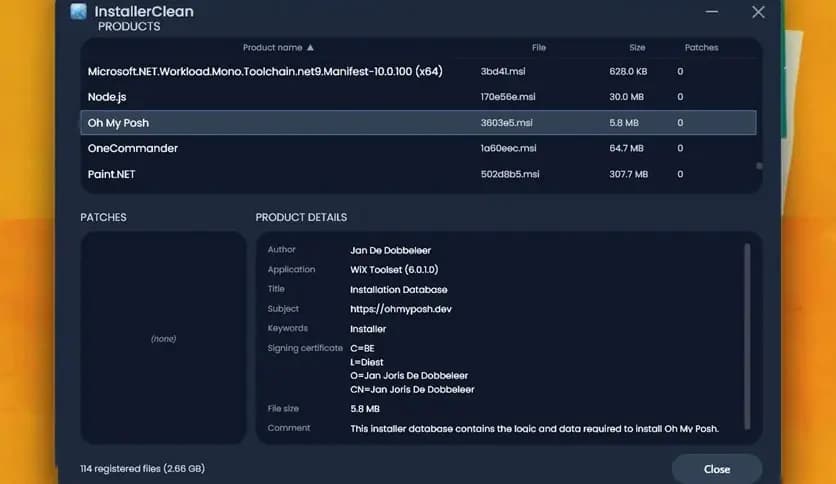Click the 307.7 MB size cell
Viewport: 836px width, 484px height.
[x=629, y=174]
